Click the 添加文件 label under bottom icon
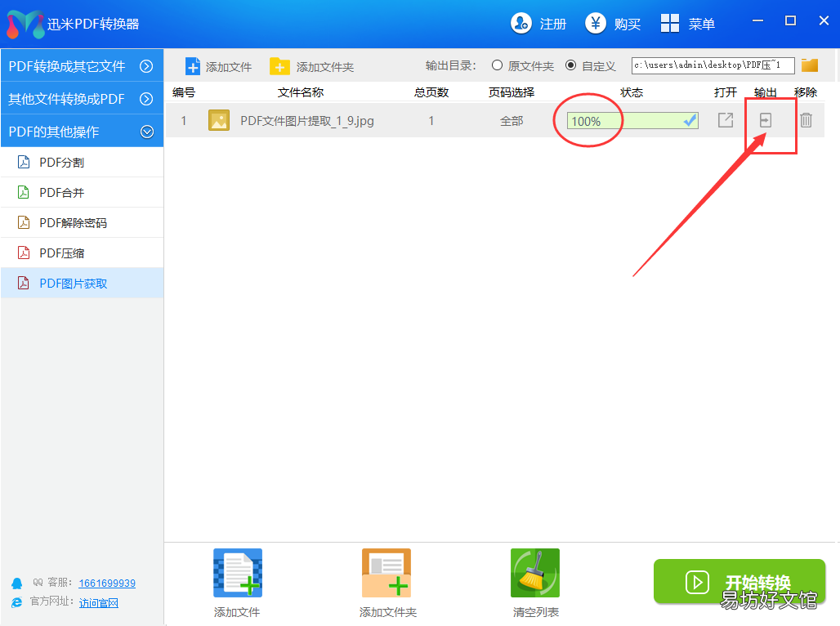840x626 pixels. tap(237, 612)
